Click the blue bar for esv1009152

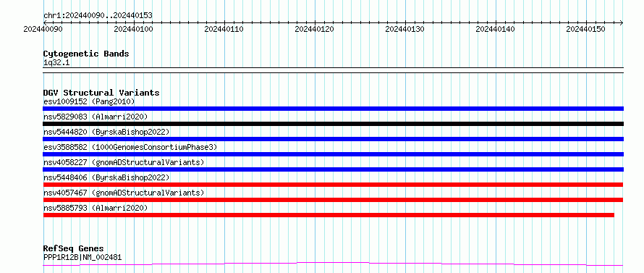point(333,109)
